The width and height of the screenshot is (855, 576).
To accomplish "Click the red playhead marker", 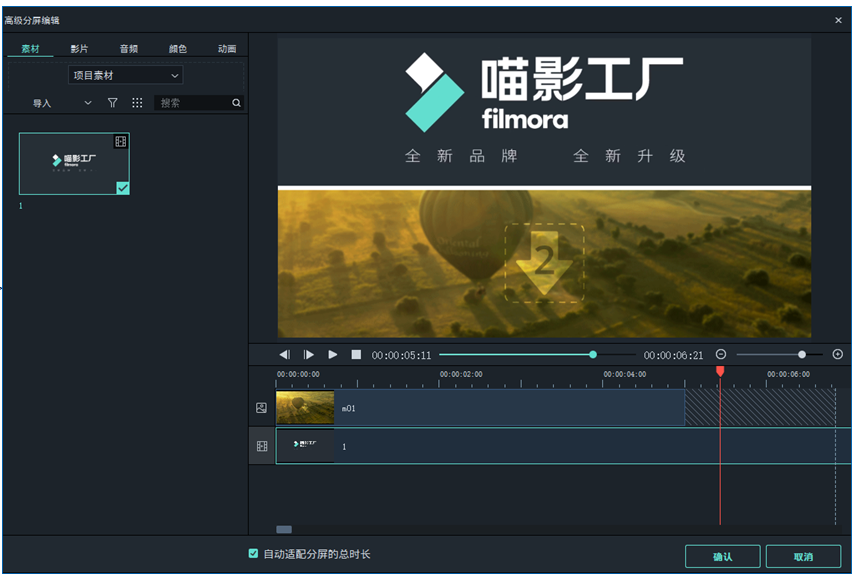I will tap(720, 371).
